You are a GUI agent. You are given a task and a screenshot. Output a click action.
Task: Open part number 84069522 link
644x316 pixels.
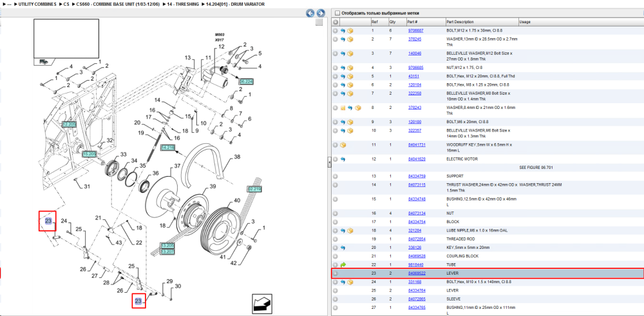(417, 273)
